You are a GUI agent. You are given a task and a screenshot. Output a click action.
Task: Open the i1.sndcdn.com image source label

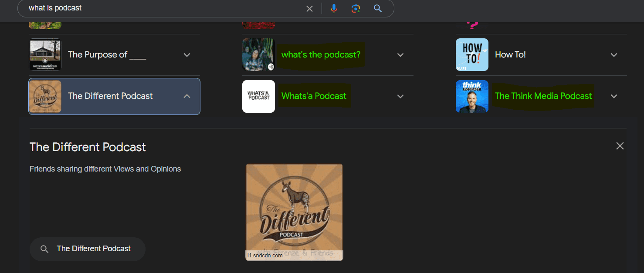click(x=265, y=256)
